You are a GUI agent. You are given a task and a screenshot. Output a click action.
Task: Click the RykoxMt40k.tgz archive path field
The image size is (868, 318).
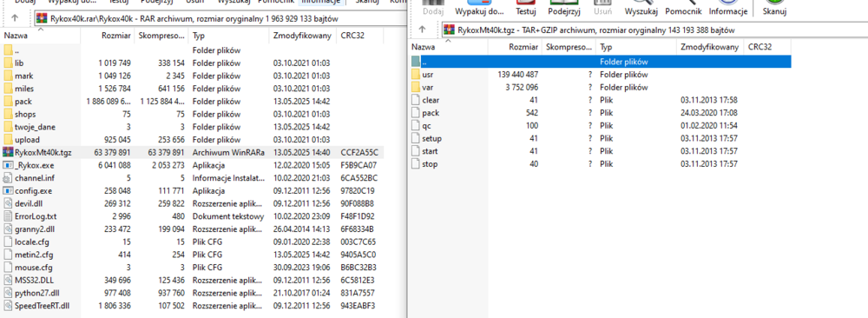654,30
